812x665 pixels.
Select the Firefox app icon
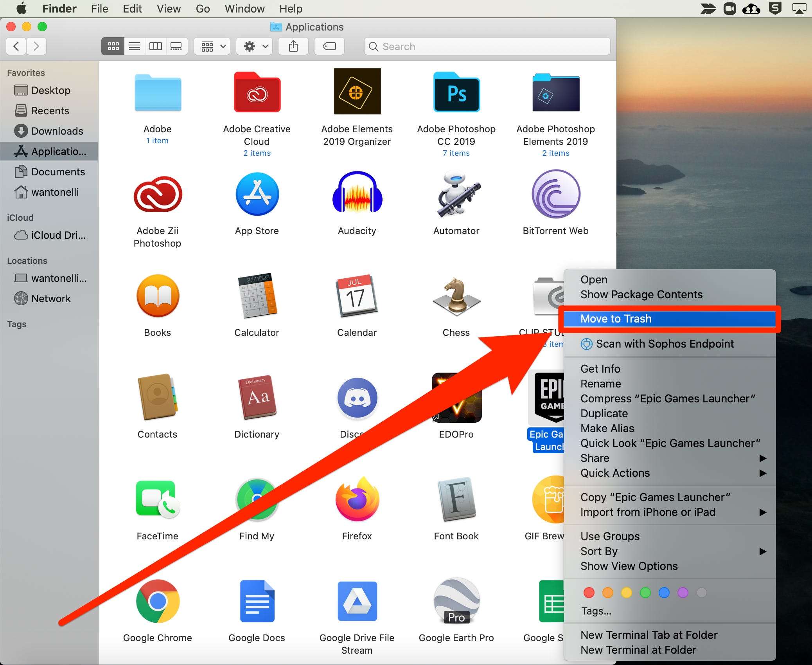(357, 499)
